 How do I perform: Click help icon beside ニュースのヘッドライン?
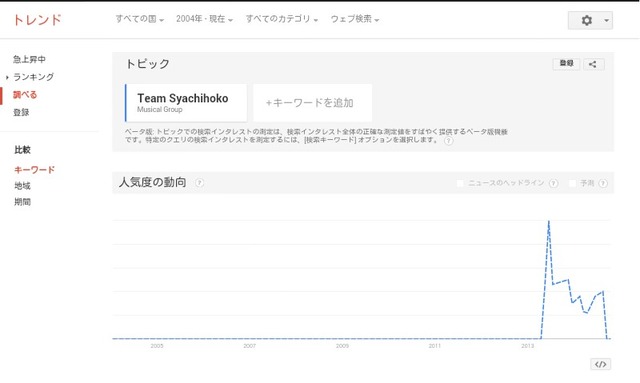click(x=553, y=183)
